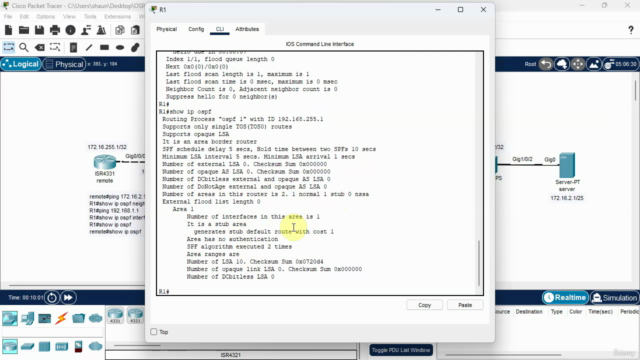Switch to Realtime mode

[x=565, y=298]
